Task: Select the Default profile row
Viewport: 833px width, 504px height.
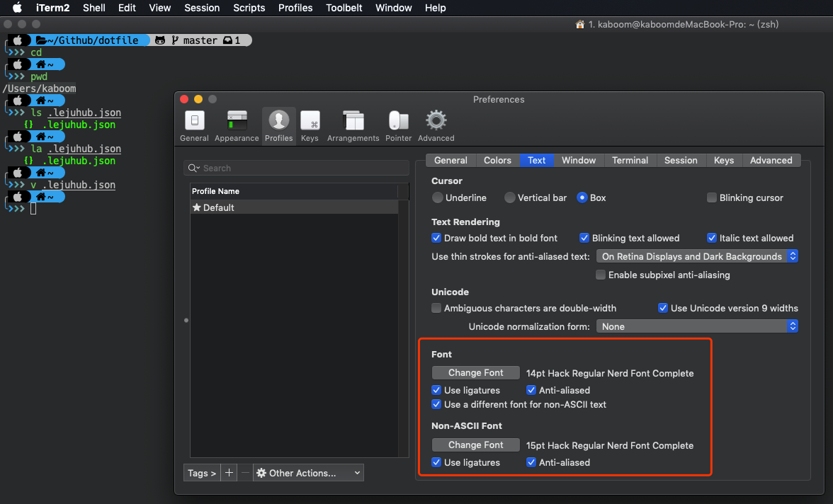Action: 295,207
